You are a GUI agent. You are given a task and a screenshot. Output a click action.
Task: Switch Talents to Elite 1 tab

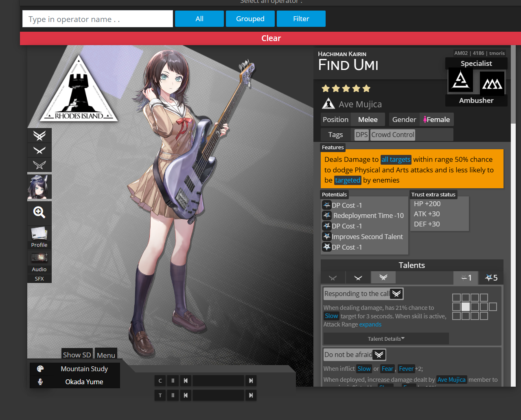click(x=358, y=278)
